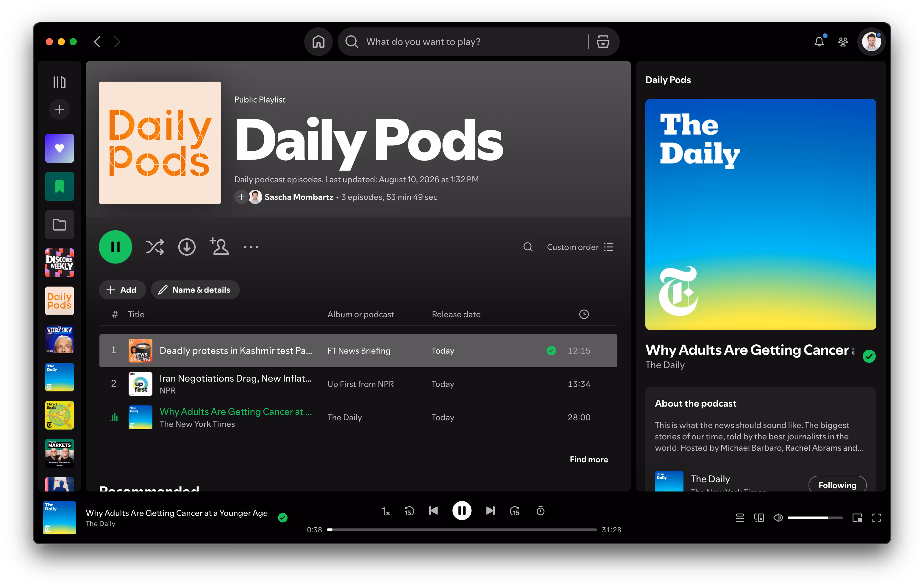Open the miniplayer
The width and height of the screenshot is (924, 588).
point(857,518)
